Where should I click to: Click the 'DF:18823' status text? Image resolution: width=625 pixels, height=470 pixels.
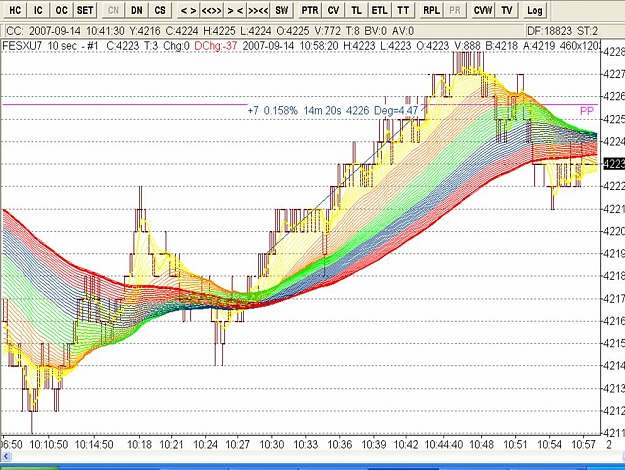point(549,31)
